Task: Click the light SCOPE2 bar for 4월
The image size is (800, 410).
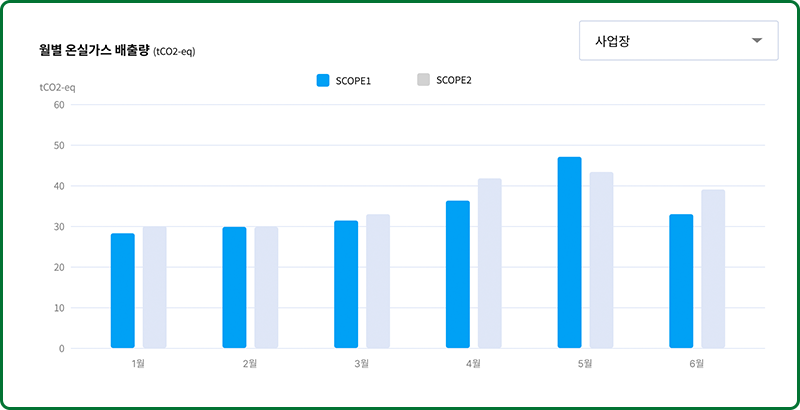Action: (489, 264)
